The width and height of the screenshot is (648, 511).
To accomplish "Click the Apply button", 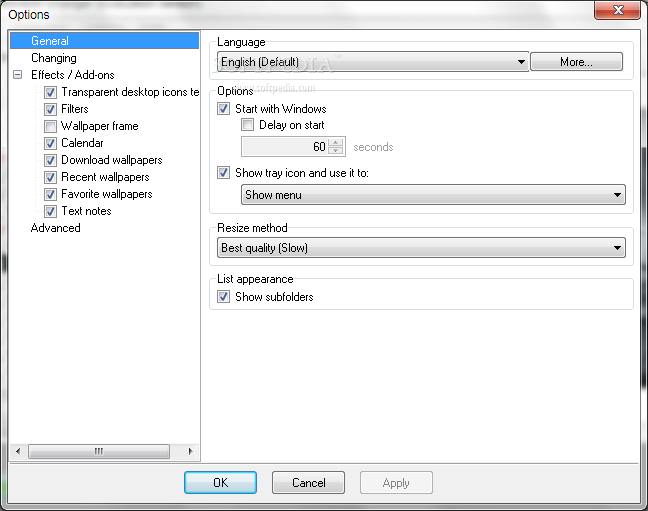I will pos(396,482).
